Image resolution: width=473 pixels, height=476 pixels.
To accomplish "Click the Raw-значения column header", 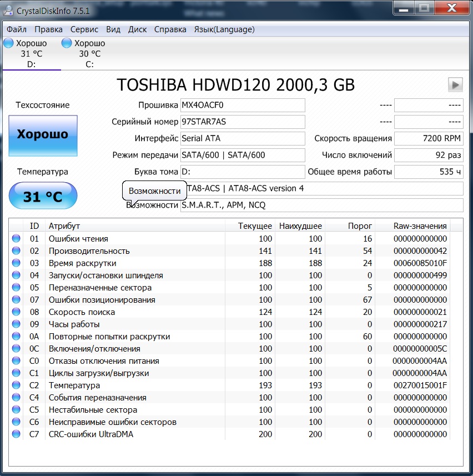I will [x=420, y=226].
